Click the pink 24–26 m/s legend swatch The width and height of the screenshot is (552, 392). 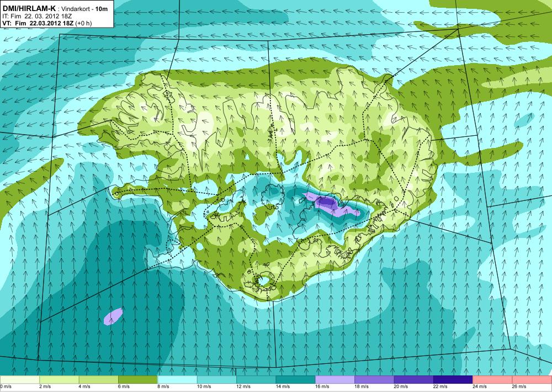pyautogui.click(x=492, y=380)
